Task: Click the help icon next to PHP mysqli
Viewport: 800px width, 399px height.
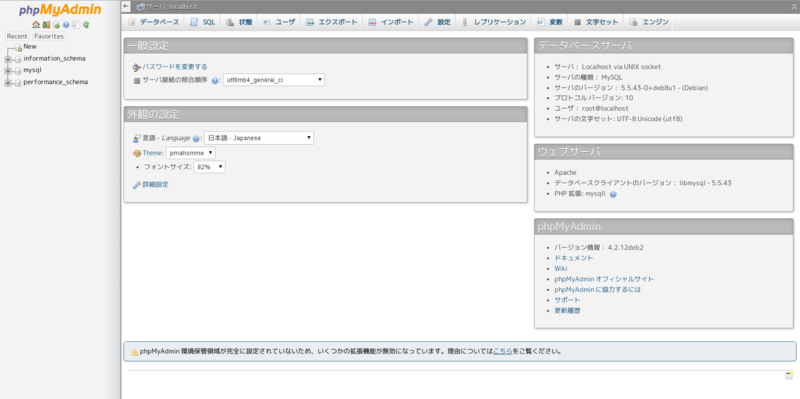Action: click(613, 194)
